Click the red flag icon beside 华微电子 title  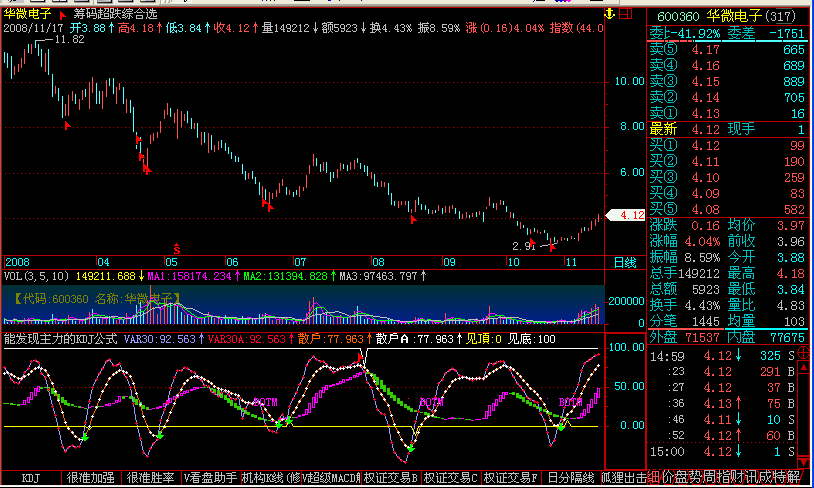coord(63,15)
